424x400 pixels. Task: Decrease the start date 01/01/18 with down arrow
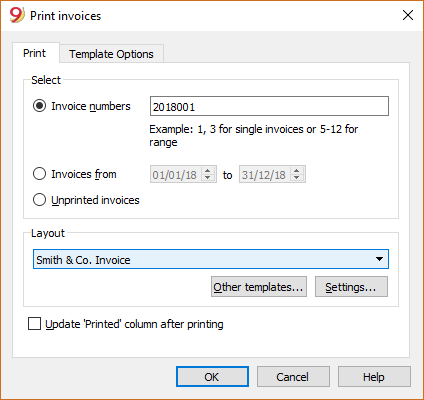click(208, 178)
